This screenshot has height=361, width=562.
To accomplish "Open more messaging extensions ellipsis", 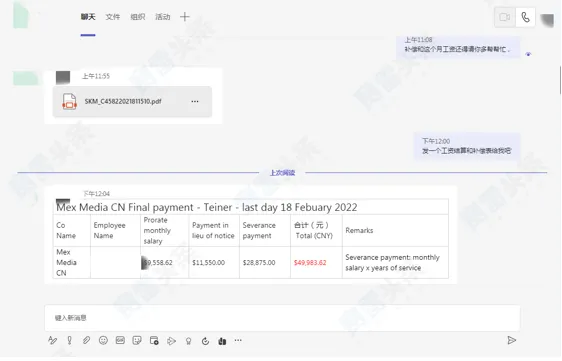I will coord(238,340).
